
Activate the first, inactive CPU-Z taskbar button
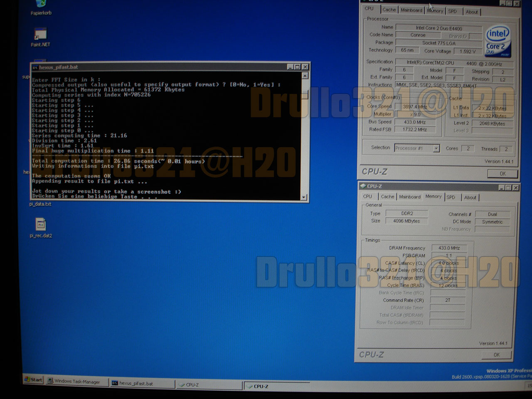point(209,385)
